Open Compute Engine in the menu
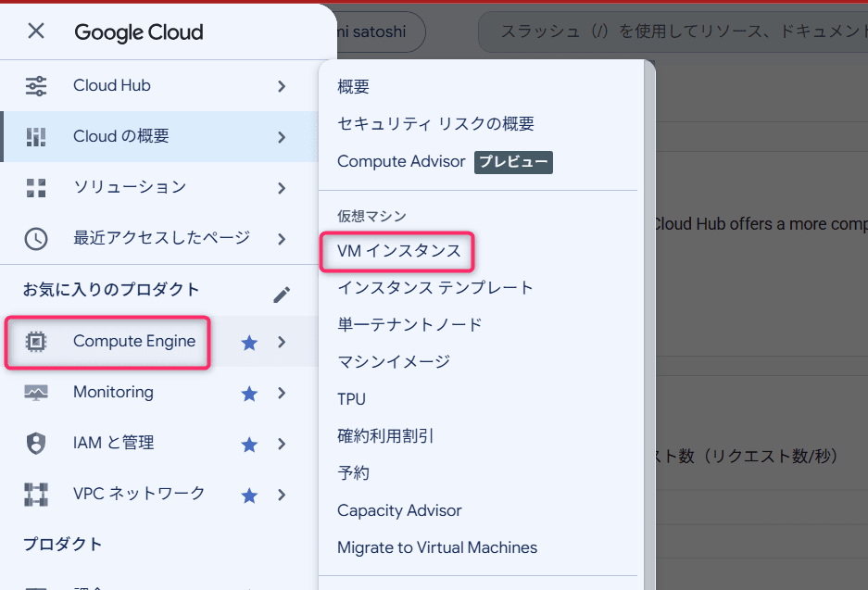Image resolution: width=868 pixels, height=590 pixels. tap(134, 341)
